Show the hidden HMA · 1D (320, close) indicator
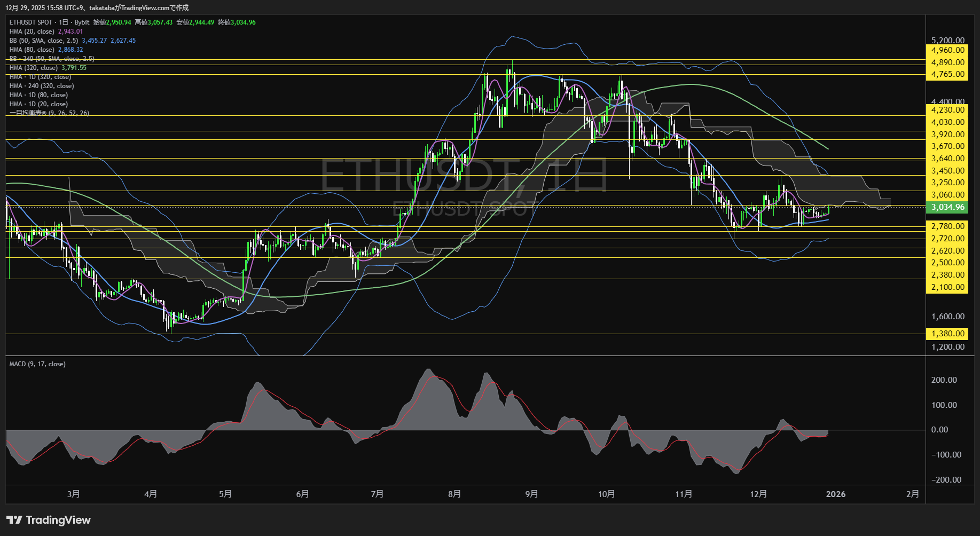Screen dimensions: 980x536 40,76
